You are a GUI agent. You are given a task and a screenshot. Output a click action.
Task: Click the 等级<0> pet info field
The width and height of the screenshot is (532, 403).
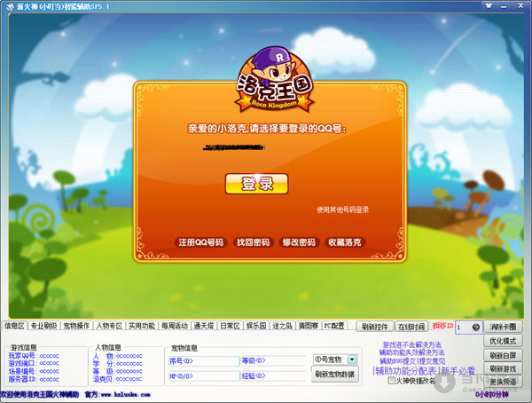point(273,361)
